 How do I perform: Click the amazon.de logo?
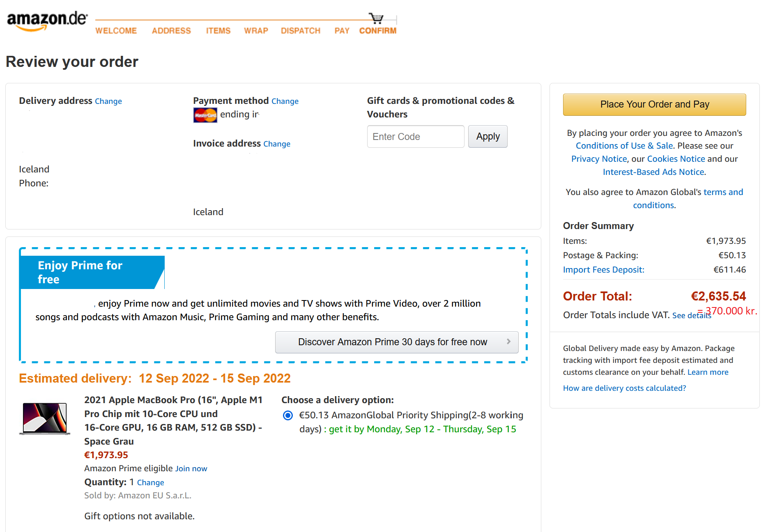click(x=46, y=19)
